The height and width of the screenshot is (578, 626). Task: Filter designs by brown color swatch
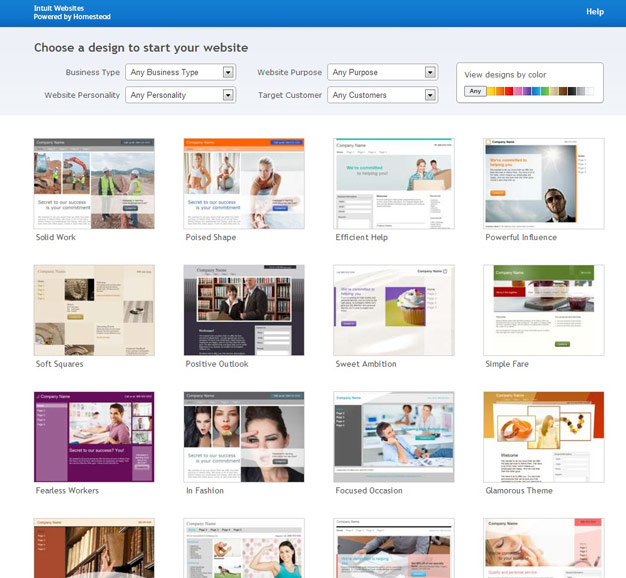point(563,91)
